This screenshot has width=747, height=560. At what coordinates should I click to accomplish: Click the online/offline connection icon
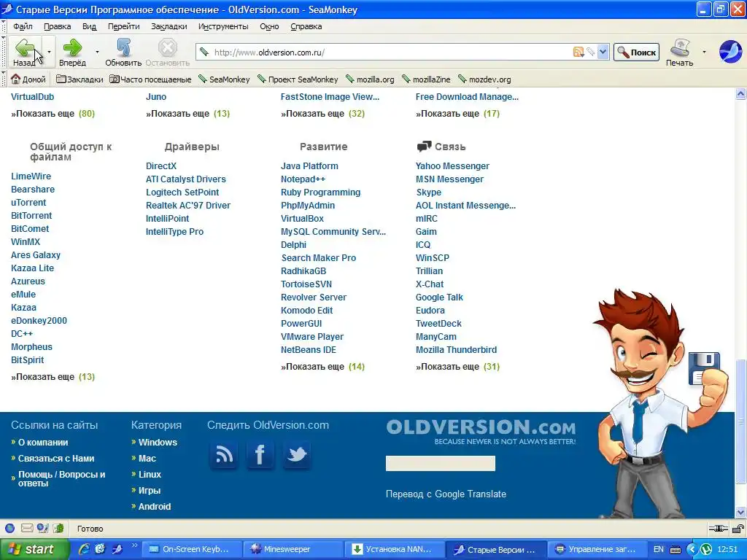tap(718, 529)
